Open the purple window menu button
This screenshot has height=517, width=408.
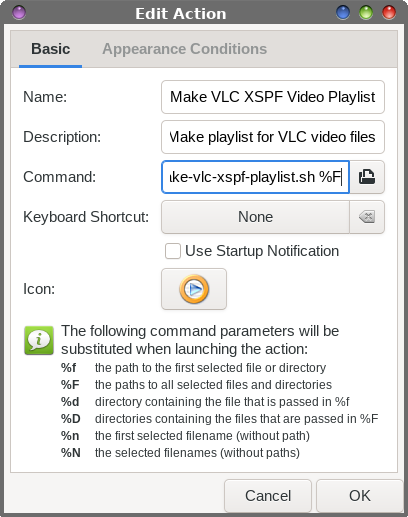pyautogui.click(x=19, y=13)
